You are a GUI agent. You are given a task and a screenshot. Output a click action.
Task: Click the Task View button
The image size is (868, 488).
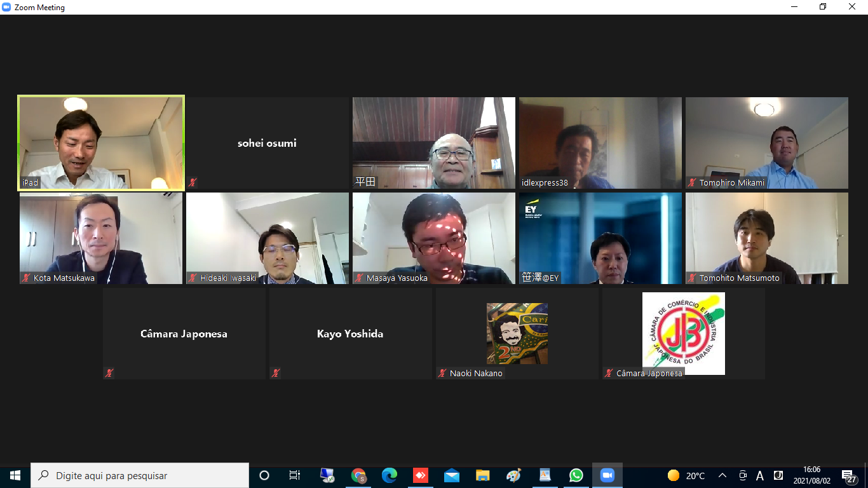tap(295, 475)
